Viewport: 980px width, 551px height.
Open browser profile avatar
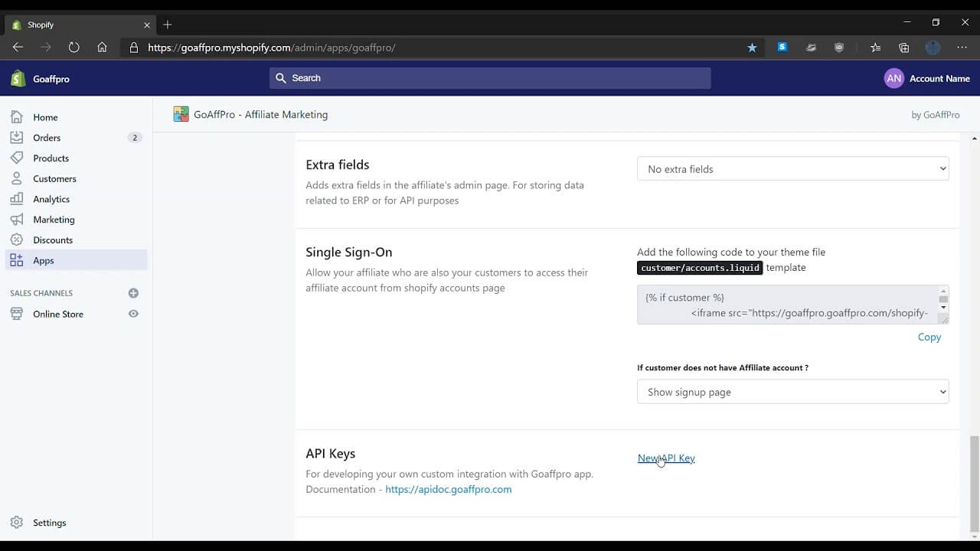click(x=933, y=47)
